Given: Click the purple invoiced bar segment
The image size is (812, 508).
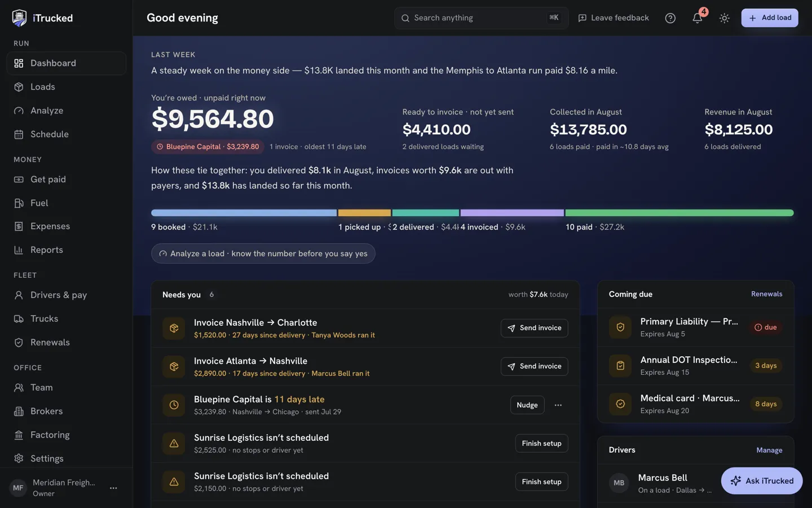Looking at the screenshot, I should 512,213.
